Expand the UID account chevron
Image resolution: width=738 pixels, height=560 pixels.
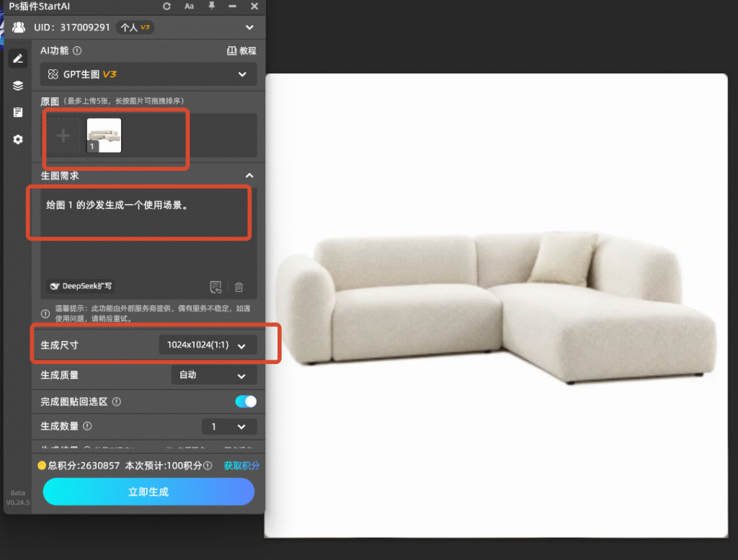(249, 27)
